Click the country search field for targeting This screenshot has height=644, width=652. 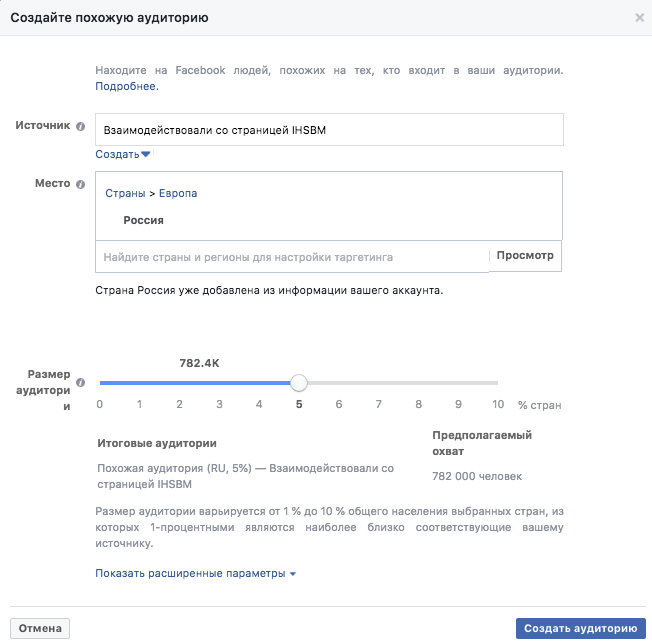pyautogui.click(x=292, y=257)
